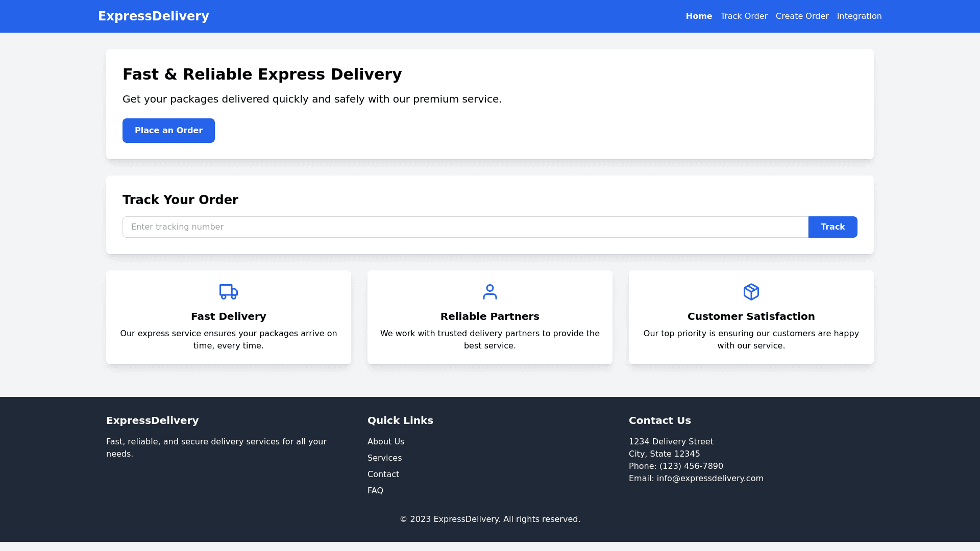Click the phone number (123) 456-7890
Screen dimensions: 980x551
(x=691, y=466)
